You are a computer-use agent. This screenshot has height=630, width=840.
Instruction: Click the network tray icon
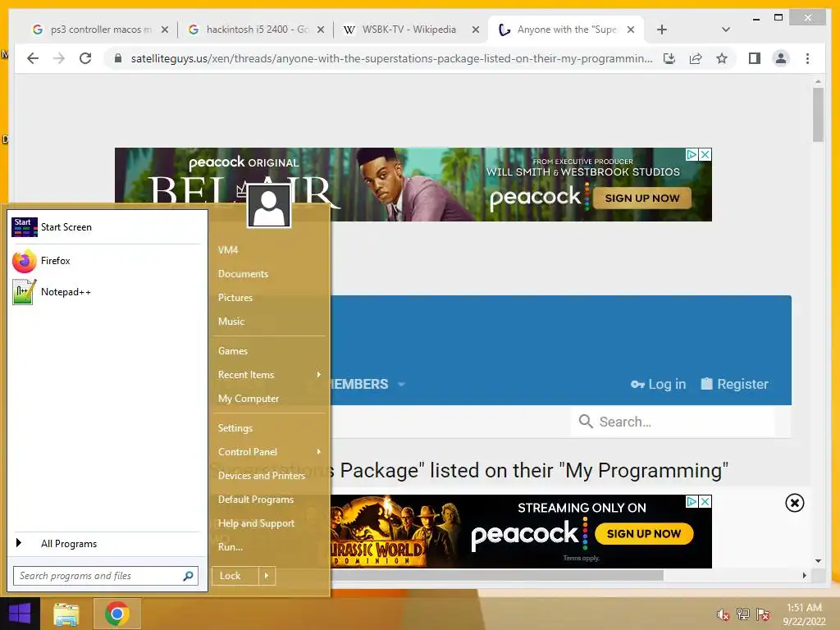point(743,614)
